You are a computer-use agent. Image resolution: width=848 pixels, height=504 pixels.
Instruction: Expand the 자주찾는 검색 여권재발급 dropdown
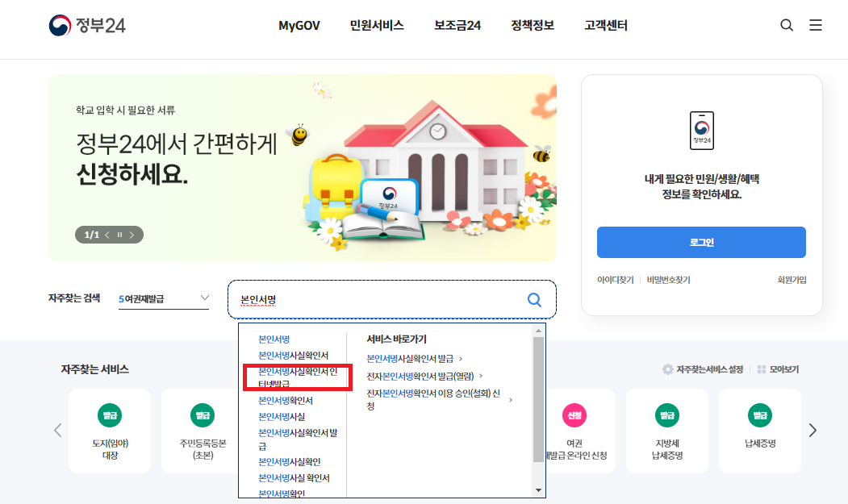164,298
